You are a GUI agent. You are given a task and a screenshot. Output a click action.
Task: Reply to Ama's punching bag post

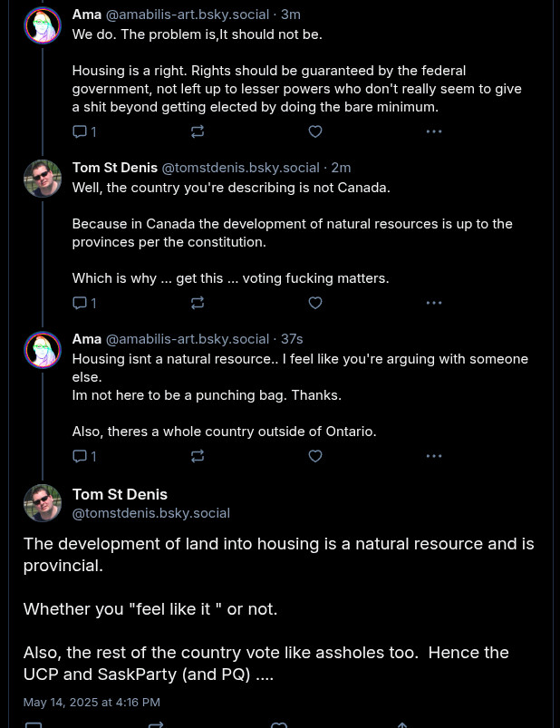pyautogui.click(x=84, y=456)
